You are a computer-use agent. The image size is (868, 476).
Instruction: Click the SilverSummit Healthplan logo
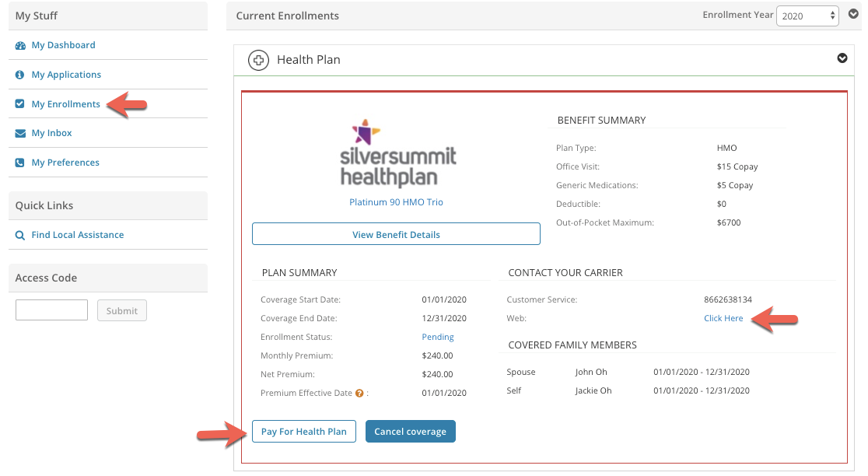(397, 153)
